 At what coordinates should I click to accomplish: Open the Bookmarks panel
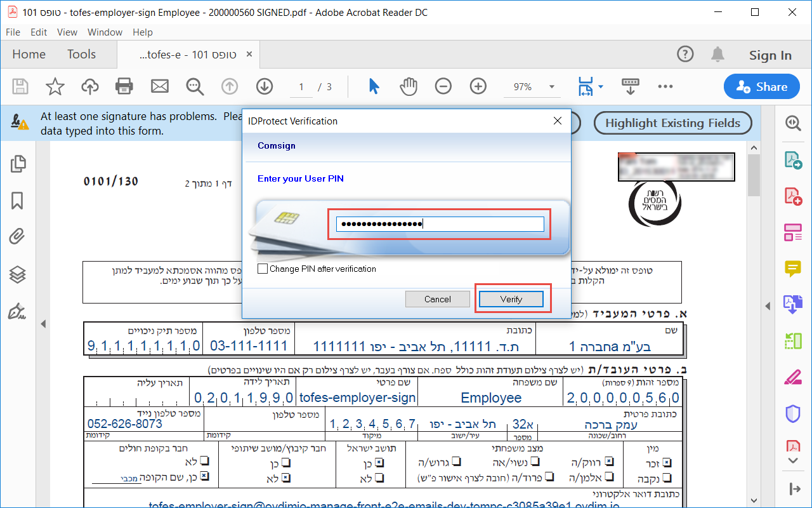point(18,201)
